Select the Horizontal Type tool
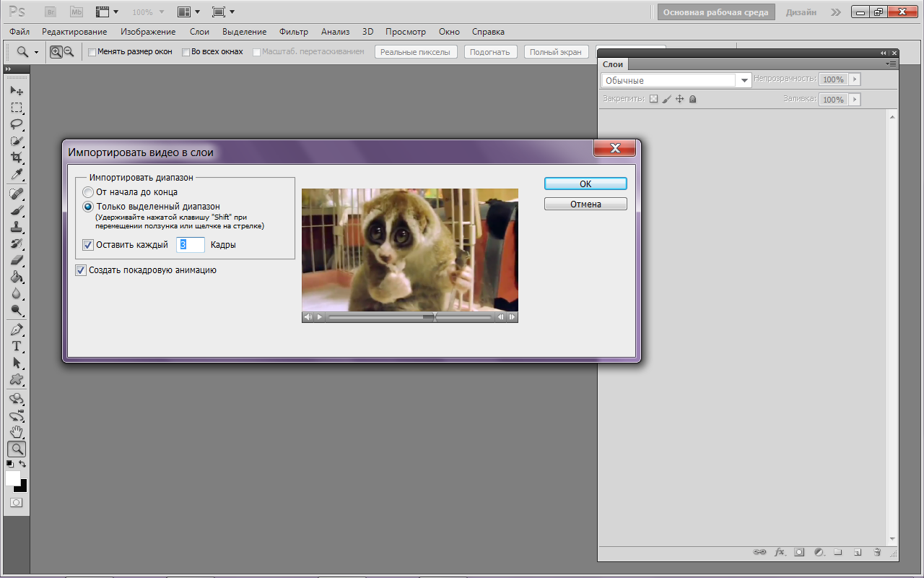 pos(17,346)
